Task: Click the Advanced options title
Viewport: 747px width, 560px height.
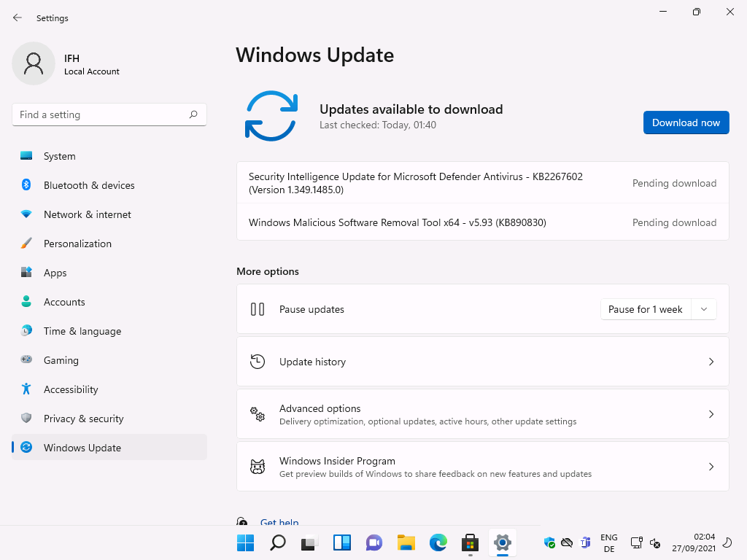Action: 320,408
